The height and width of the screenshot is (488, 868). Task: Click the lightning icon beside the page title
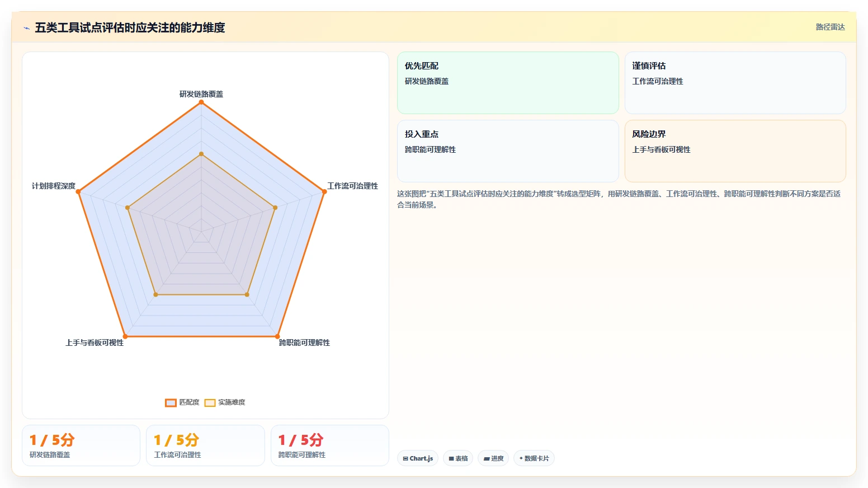click(26, 28)
